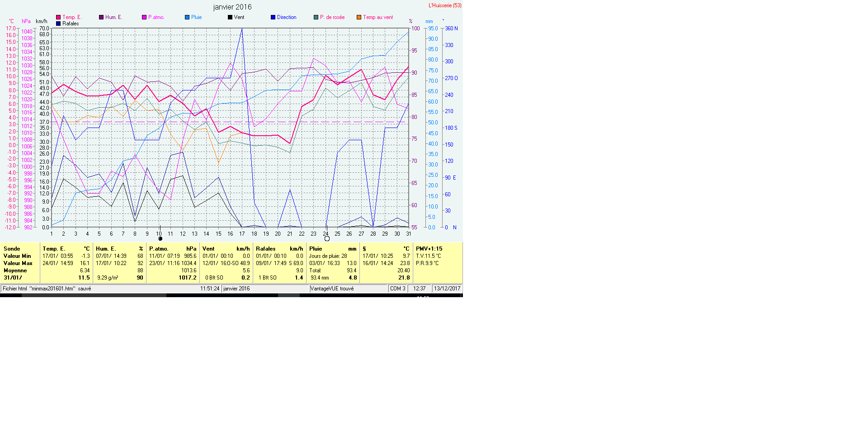Click the red 'L'Huisserie (53)' station label

pos(445,5)
